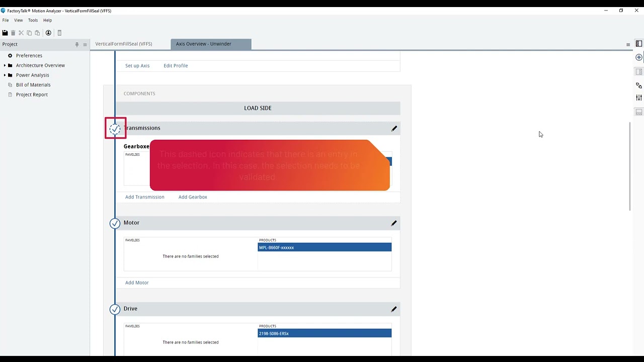Edit Drive using its pencil icon
Image resolution: width=644 pixels, height=362 pixels.
(x=394, y=309)
